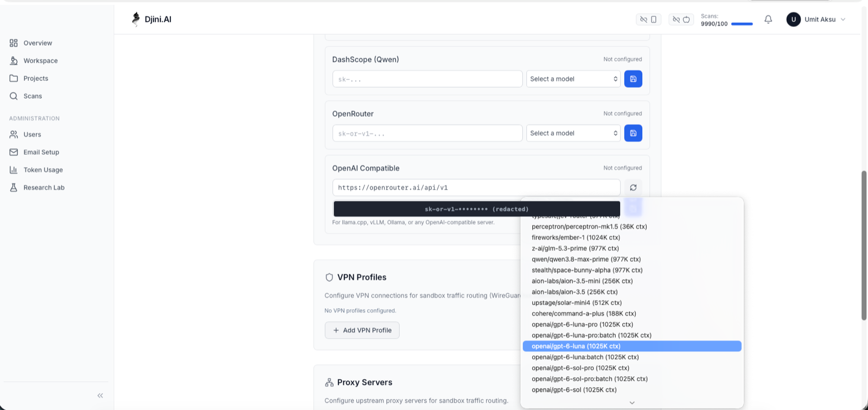The width and height of the screenshot is (868, 410).
Task: Click the OpenRouter API key field
Action: (427, 133)
